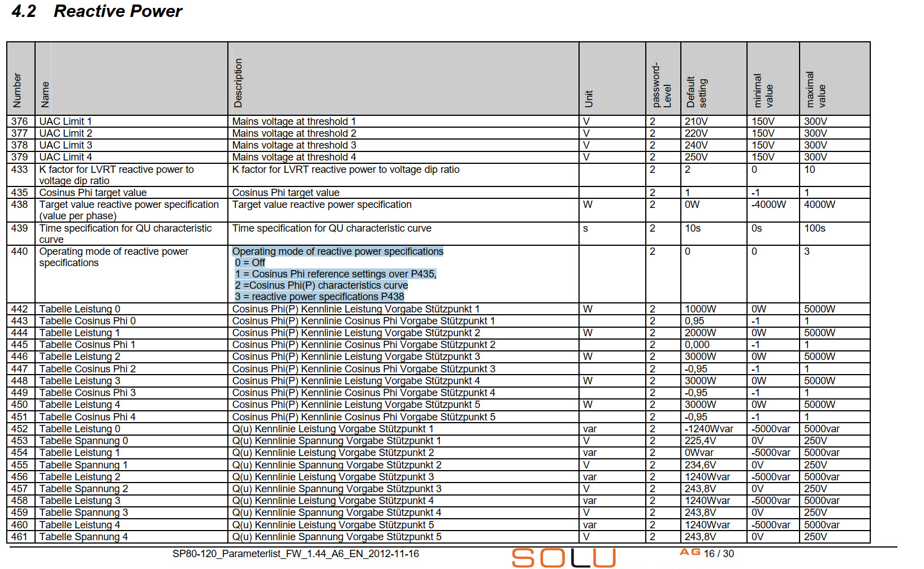
Task: Click highlighted "3 = reactive power specifications P438"
Action: (319, 297)
